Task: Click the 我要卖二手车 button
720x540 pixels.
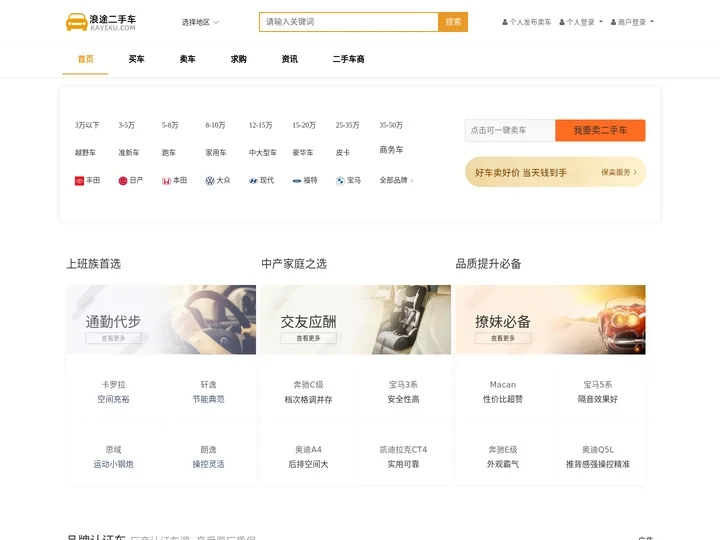Action: pyautogui.click(x=600, y=130)
